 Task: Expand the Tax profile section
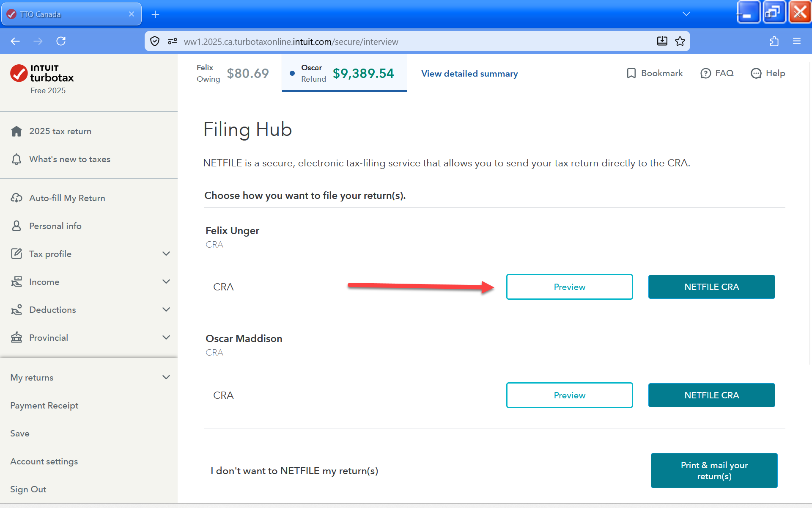point(166,254)
